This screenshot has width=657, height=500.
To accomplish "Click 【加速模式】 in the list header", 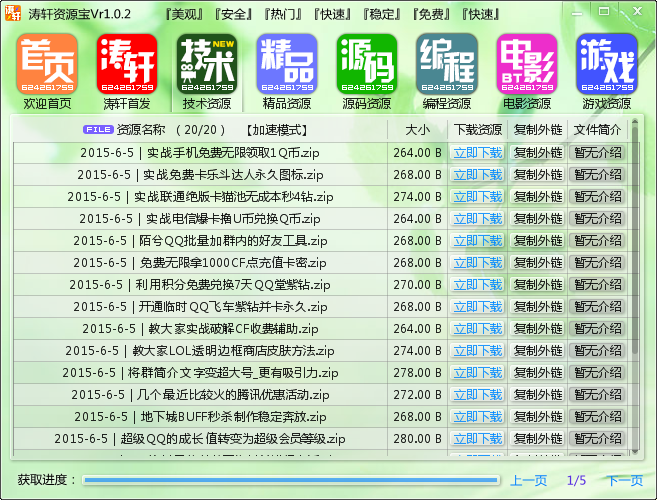I will pyautogui.click(x=276, y=130).
